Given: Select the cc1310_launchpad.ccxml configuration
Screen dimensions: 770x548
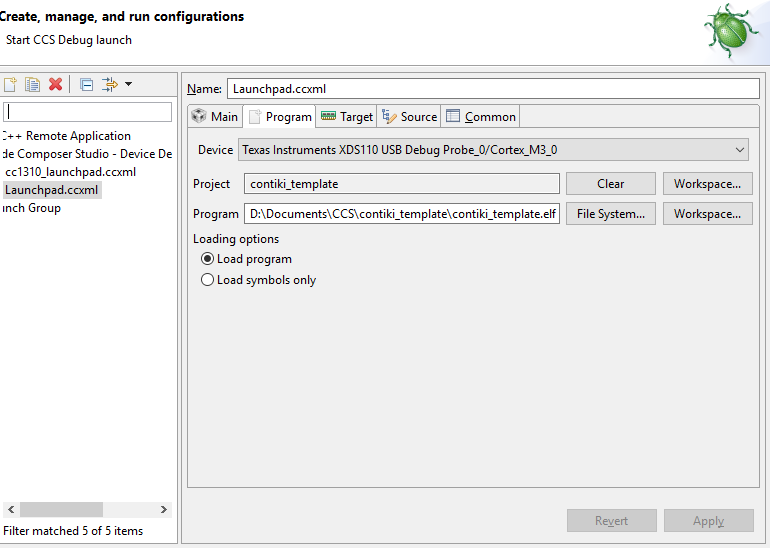Looking at the screenshot, I should [x=70, y=172].
